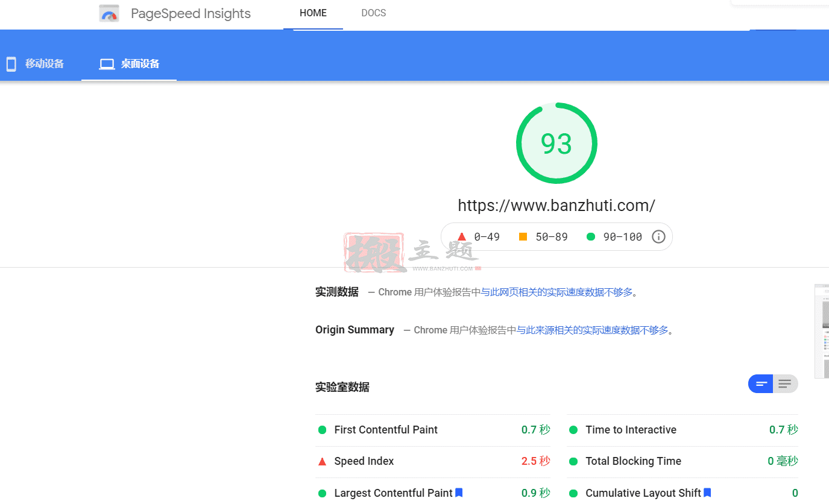Click the 0.9 秒 Largest Contentful Paint value
This screenshot has width=829, height=504.
pyautogui.click(x=536, y=493)
